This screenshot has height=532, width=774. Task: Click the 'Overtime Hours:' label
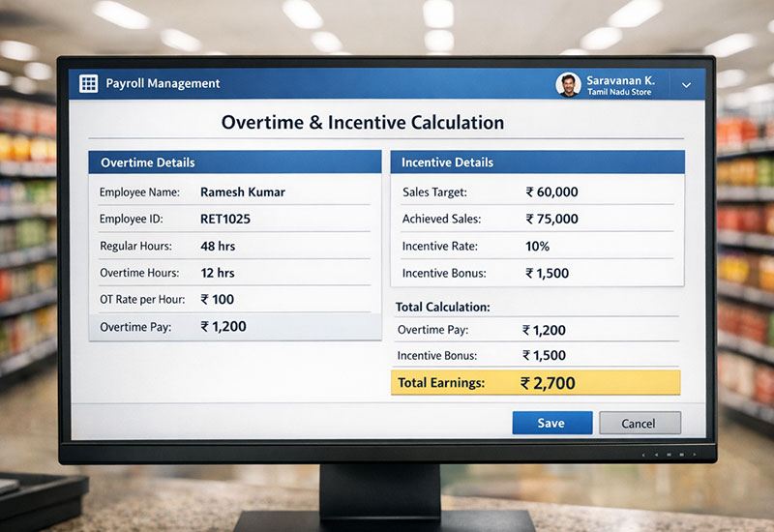(139, 273)
